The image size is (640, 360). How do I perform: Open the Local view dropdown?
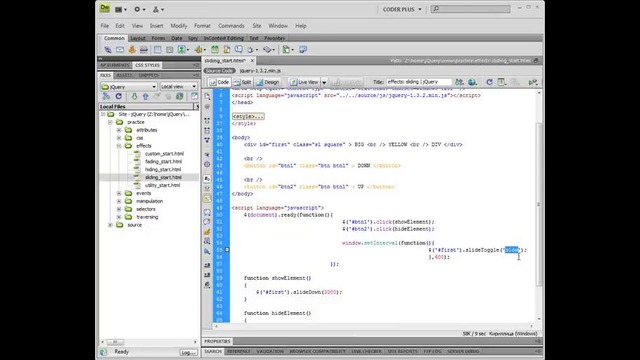(x=178, y=87)
